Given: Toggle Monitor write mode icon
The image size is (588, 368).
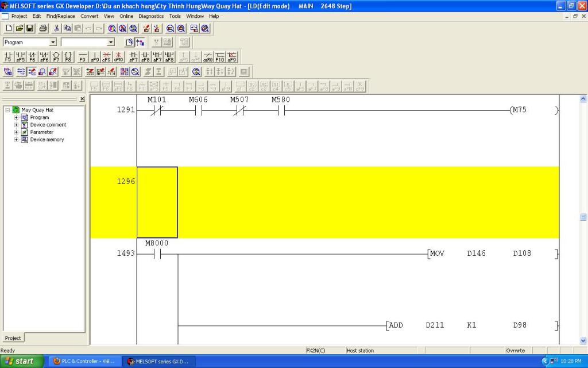Looking at the screenshot, I should (53, 71).
